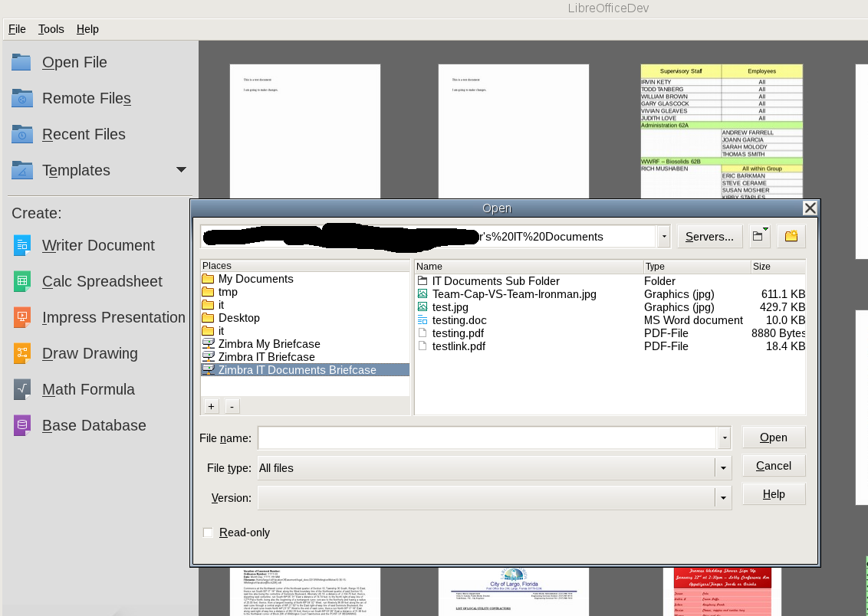Open the File name dropdown arrow

pyautogui.click(x=725, y=438)
